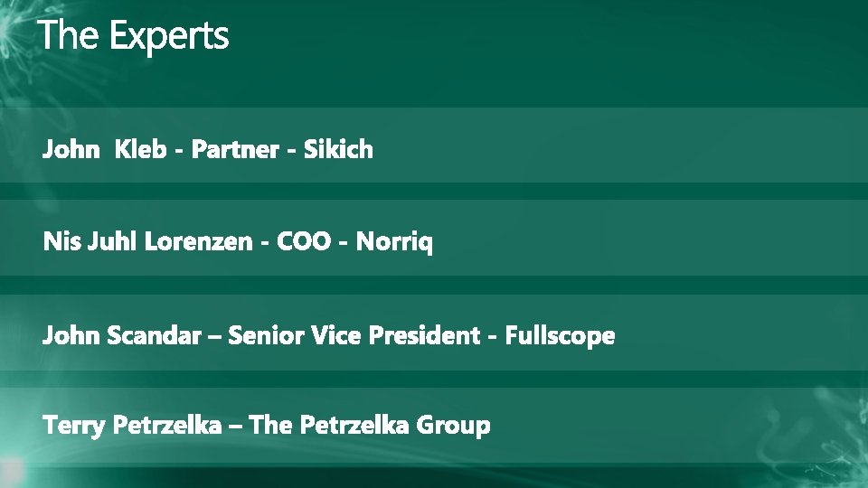Select the surname "Petrzelka" right after Terry

[x=166, y=426]
